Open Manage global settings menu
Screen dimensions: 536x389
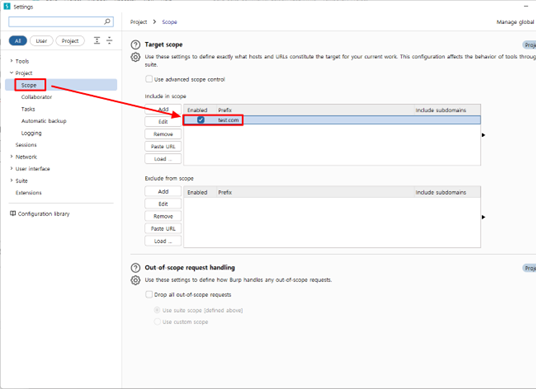tap(515, 22)
